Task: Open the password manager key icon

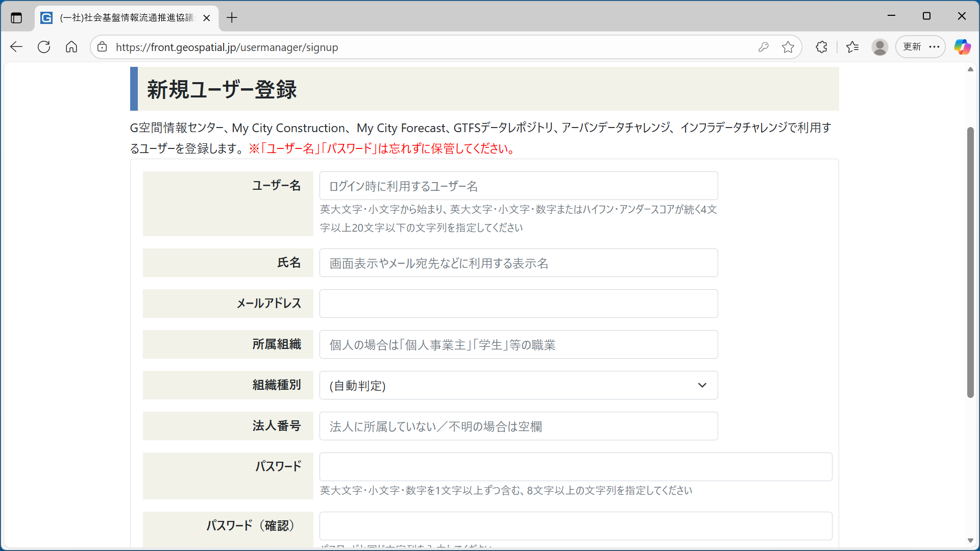Action: pos(764,47)
